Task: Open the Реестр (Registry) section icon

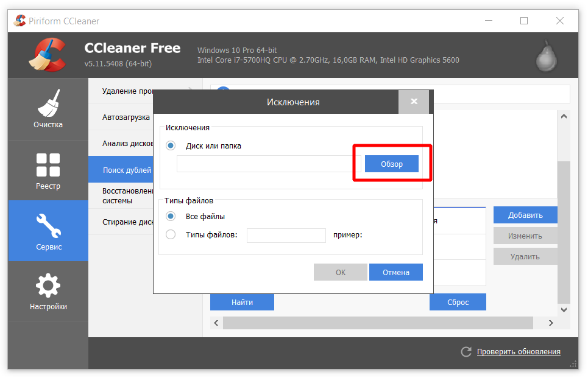Action: click(48, 165)
